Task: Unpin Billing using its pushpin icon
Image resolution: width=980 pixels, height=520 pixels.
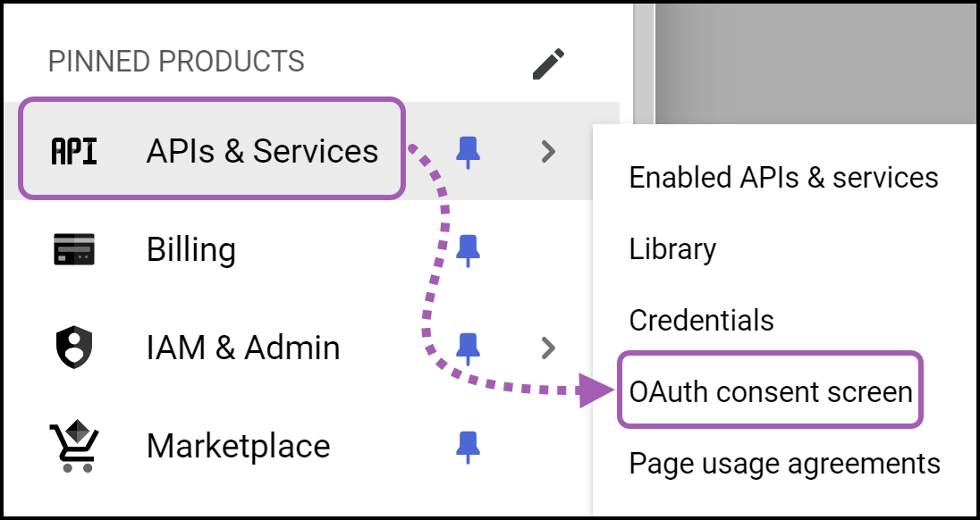Action: click(469, 249)
